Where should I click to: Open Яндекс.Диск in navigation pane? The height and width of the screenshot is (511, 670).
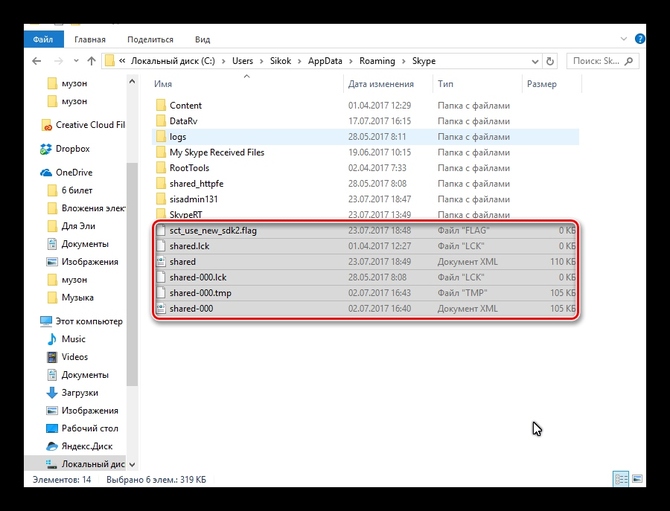pos(79,446)
